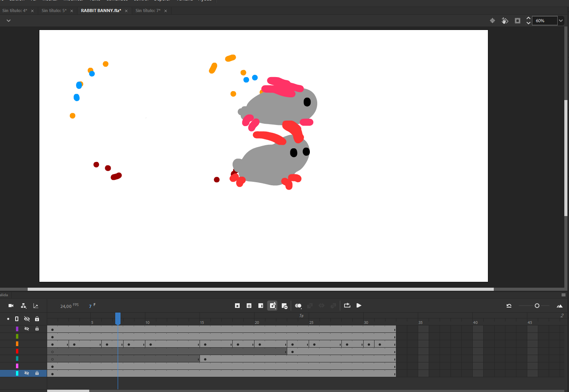Click the Center Stage icon
This screenshot has height=392, width=569.
(492, 21)
